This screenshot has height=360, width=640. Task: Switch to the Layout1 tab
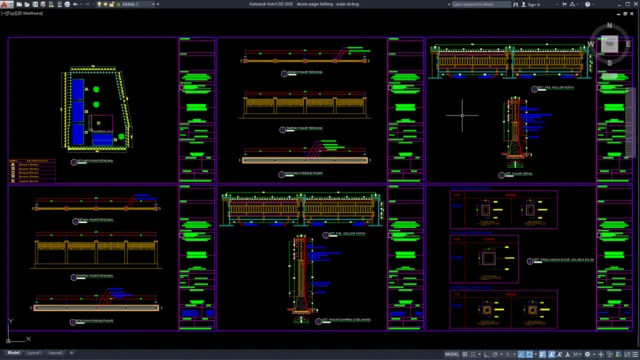[x=34, y=353]
